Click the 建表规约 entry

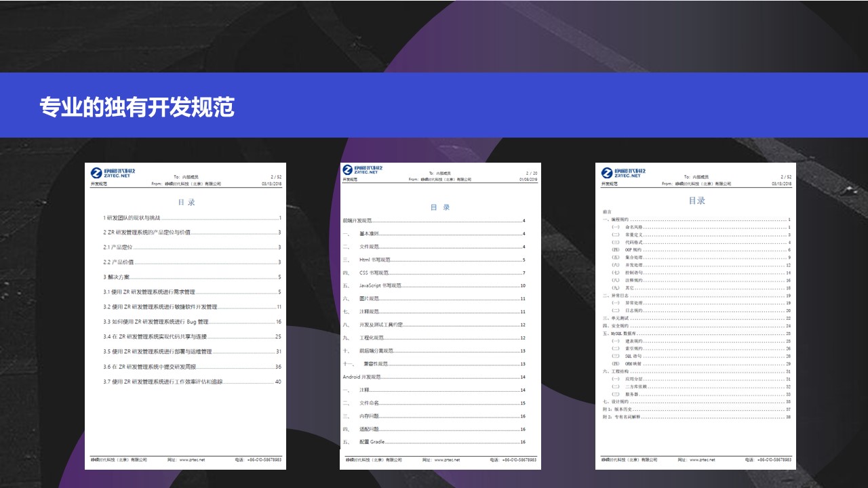(x=701, y=341)
